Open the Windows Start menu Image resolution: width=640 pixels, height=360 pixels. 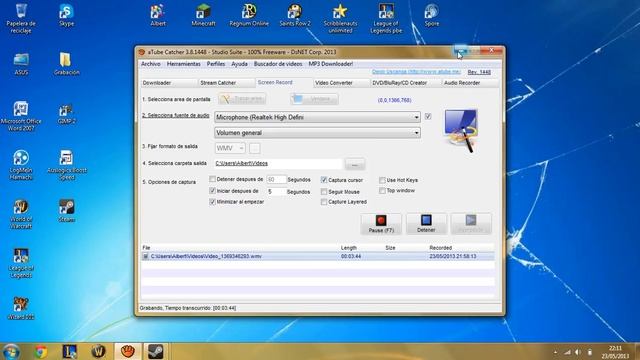tap(11, 351)
